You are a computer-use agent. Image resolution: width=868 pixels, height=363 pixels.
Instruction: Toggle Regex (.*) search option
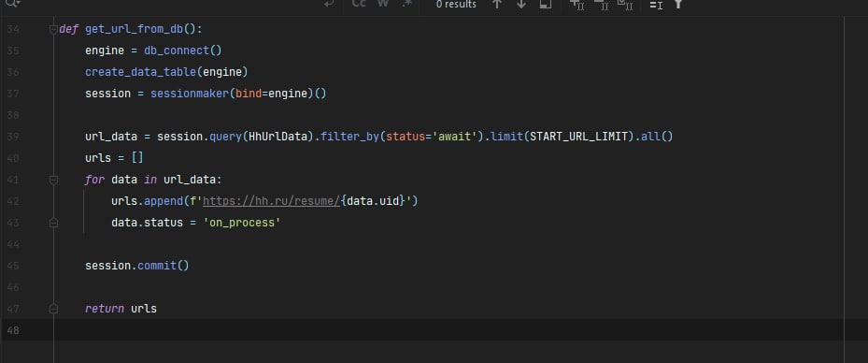point(406,4)
